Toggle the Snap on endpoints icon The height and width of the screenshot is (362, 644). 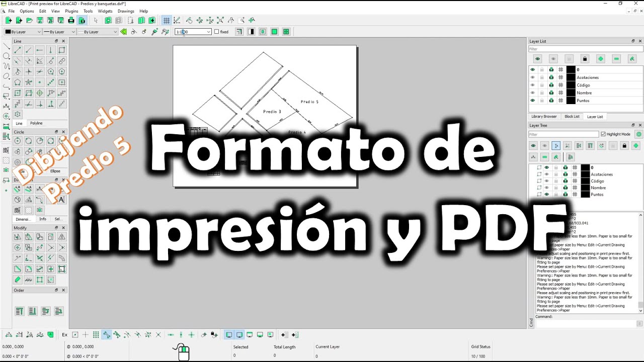[106, 334]
